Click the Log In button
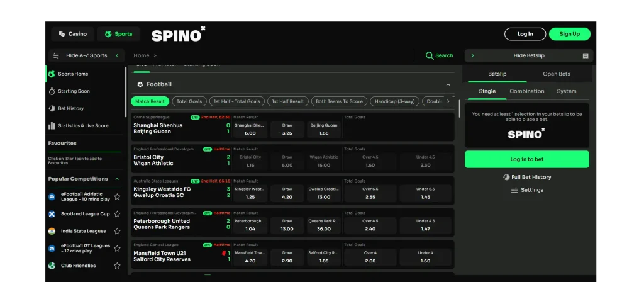Image resolution: width=644 pixels, height=282 pixels. click(525, 34)
